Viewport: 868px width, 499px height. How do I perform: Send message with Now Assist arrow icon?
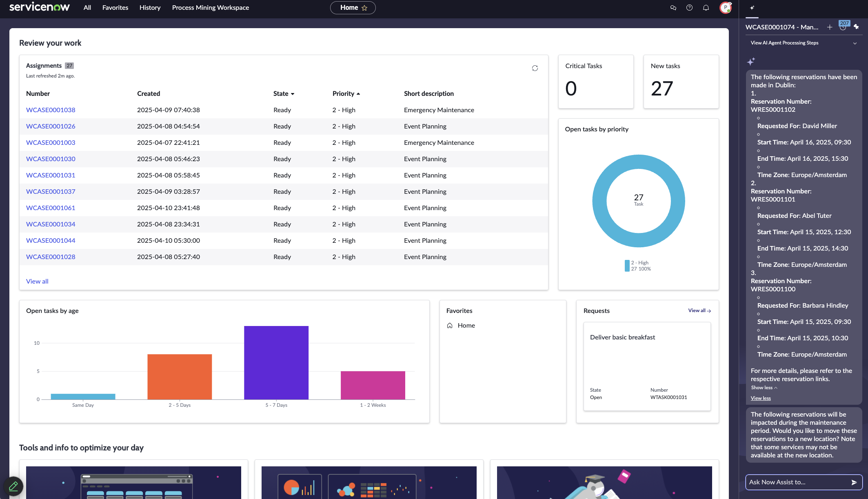(854, 482)
